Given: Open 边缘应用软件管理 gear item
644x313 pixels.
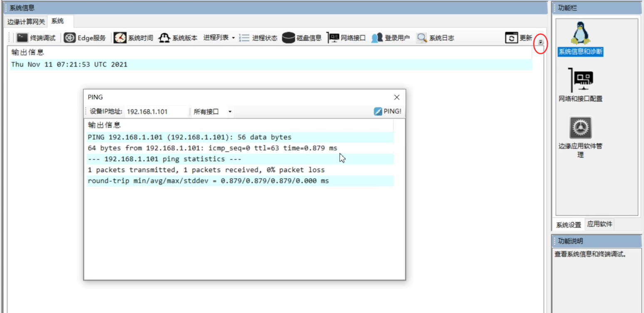Looking at the screenshot, I should tap(580, 137).
